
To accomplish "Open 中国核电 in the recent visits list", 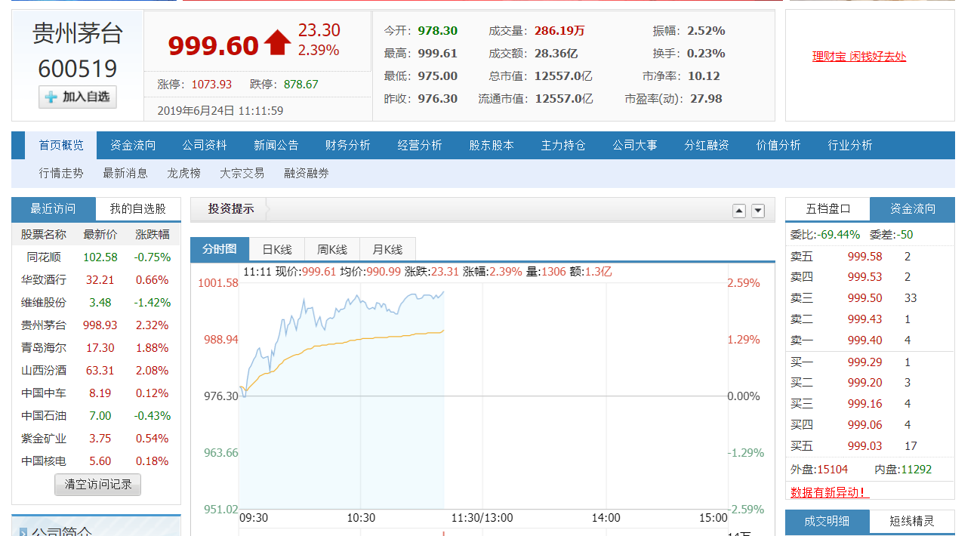I will pos(44,461).
